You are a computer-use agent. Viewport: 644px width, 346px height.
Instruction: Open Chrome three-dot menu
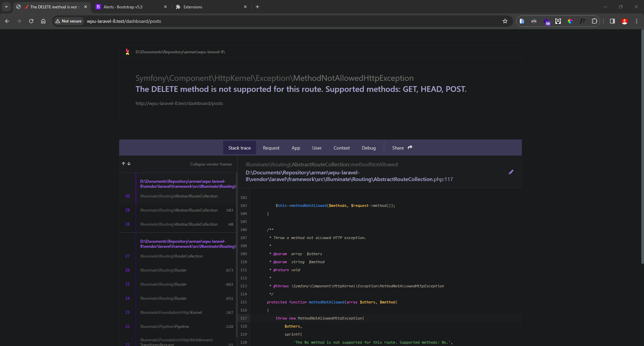click(636, 21)
